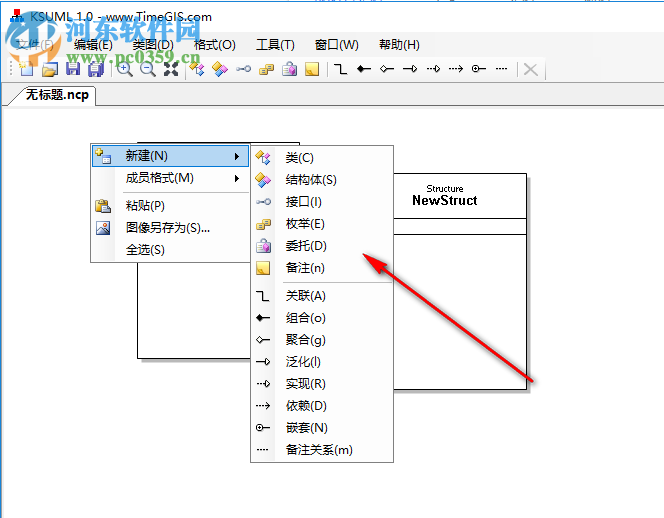This screenshot has height=518, width=664.
Task: Select the Composition relation toolbar icon
Action: pos(364,69)
